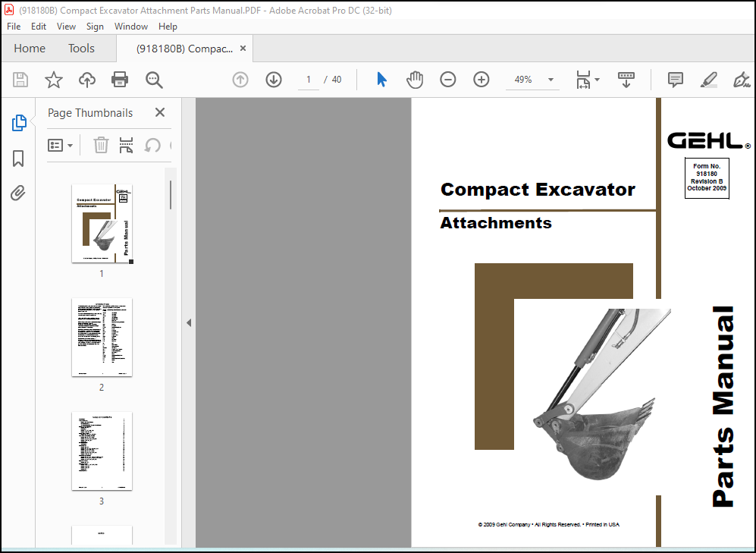This screenshot has width=756, height=553.
Task: Click the 49% zoom value field
Action: pos(524,80)
